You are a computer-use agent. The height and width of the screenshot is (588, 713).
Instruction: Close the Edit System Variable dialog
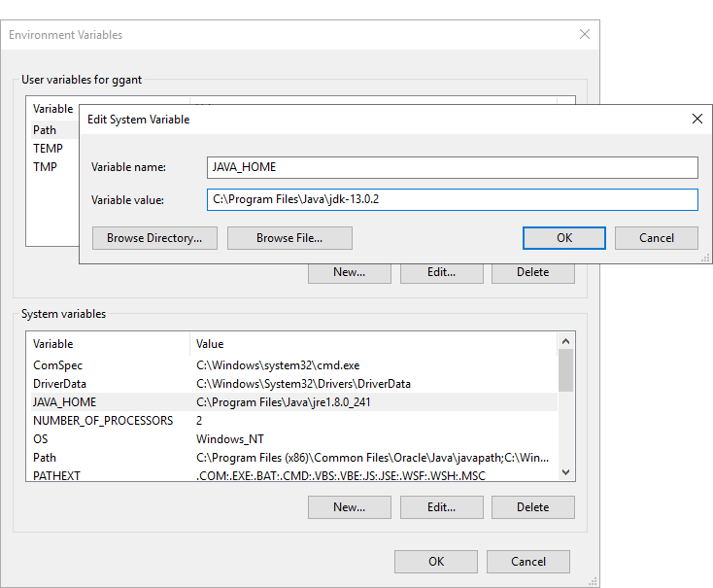[x=696, y=119]
